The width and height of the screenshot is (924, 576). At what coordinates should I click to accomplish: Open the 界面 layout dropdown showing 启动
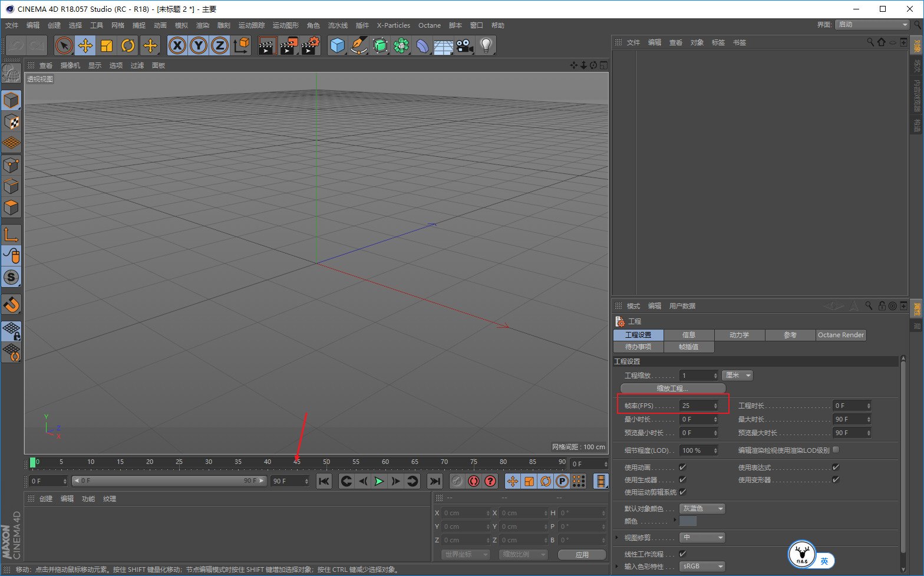coord(872,25)
